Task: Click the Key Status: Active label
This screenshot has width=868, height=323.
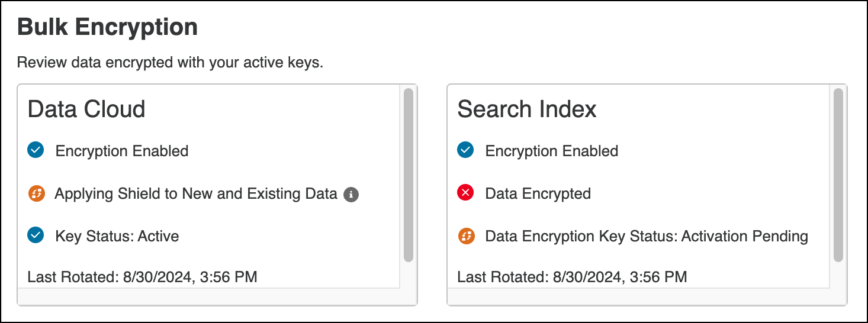Action: [x=117, y=236]
